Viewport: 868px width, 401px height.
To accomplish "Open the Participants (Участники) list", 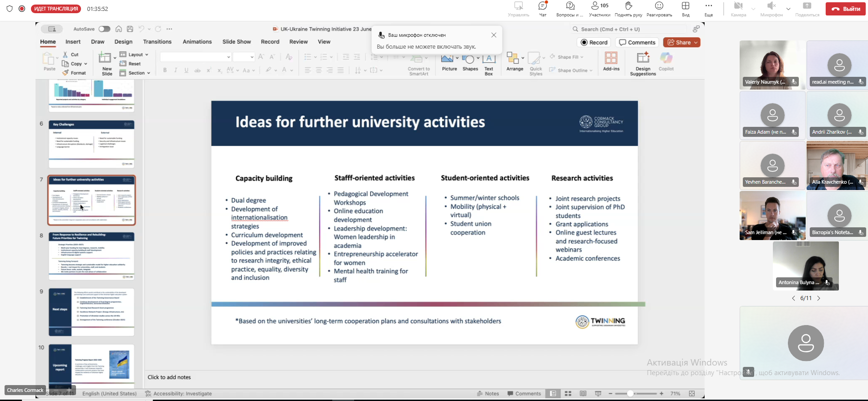I will tap(599, 9).
